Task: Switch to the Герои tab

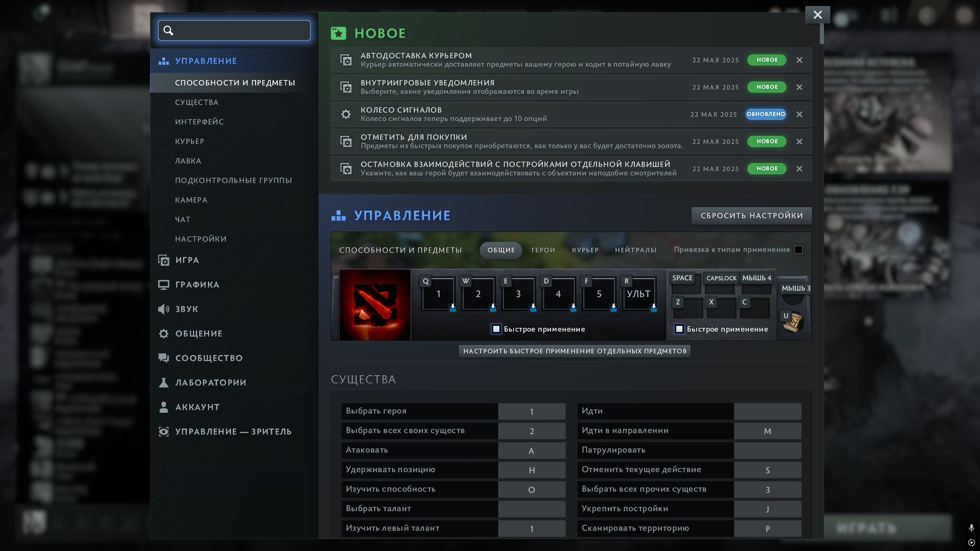Action: (543, 250)
